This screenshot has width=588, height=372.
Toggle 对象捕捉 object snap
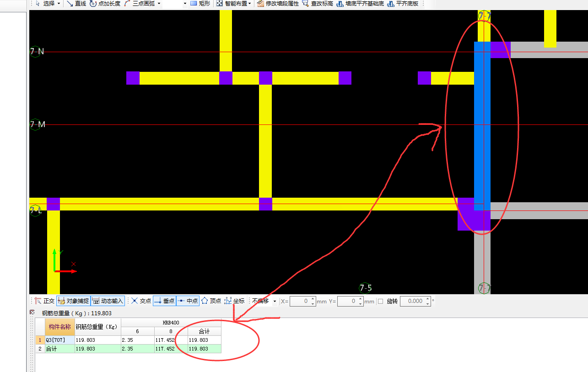(x=73, y=301)
